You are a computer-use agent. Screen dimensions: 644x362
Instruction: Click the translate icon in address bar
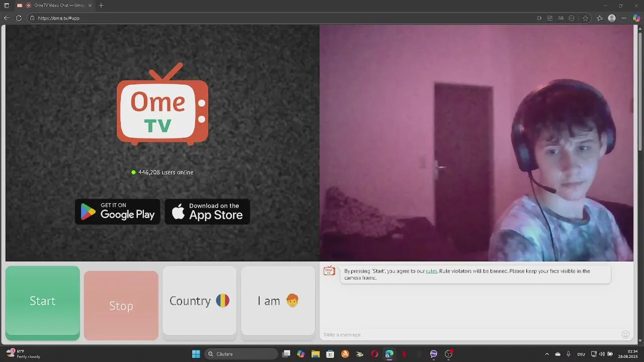click(560, 18)
